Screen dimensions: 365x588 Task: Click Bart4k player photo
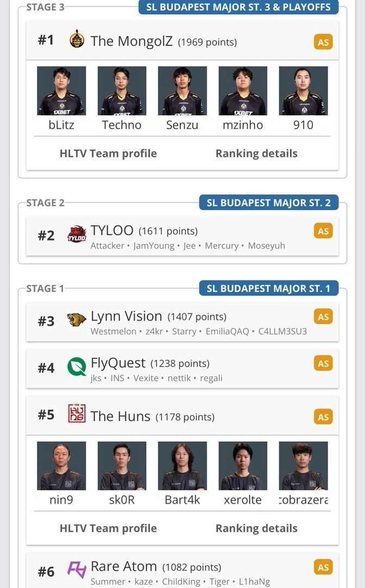182,465
